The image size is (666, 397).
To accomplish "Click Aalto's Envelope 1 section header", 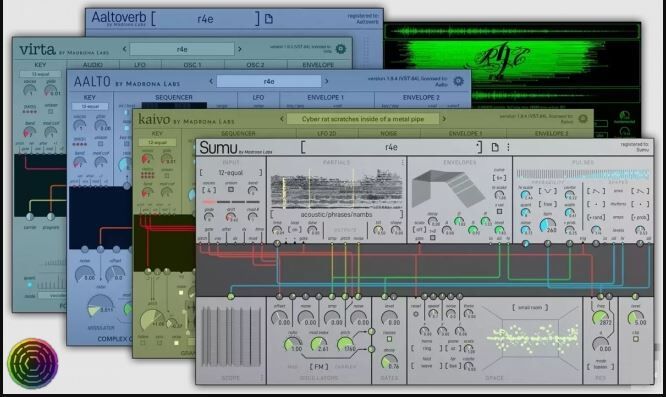I will pos(325,97).
